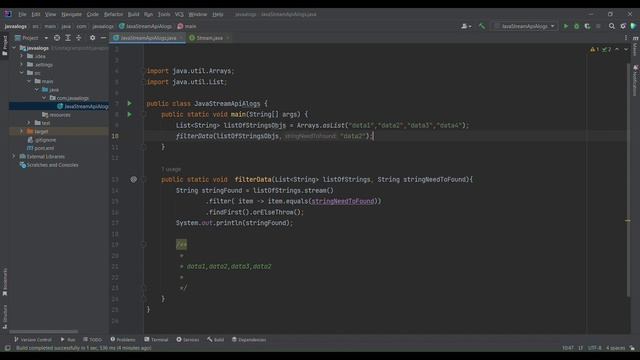Expand External Libraries node
The image size is (640, 360).
click(14, 156)
